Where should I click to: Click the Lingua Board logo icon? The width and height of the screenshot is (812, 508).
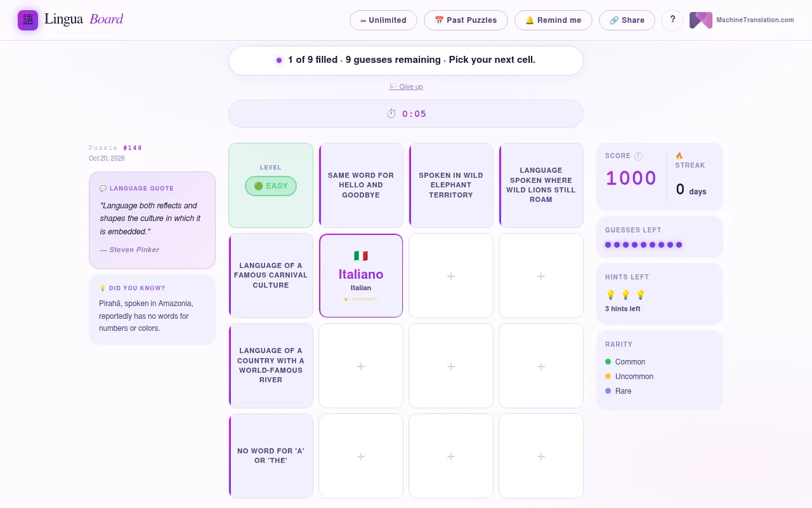pos(28,20)
